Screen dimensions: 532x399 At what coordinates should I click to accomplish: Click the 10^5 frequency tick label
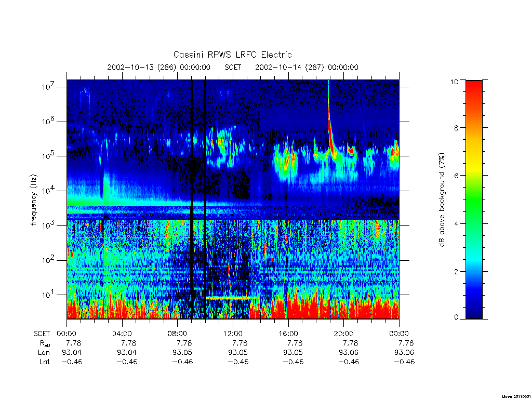(x=48, y=156)
